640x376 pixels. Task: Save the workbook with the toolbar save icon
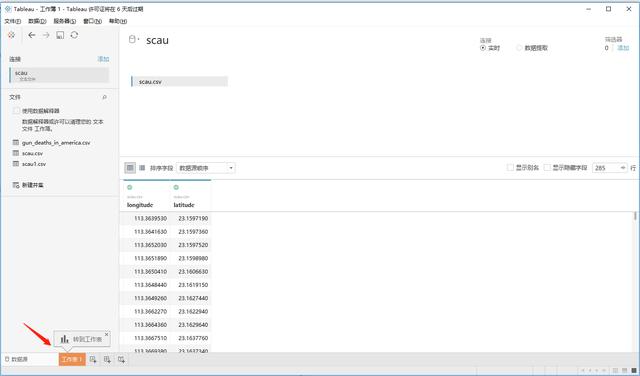coord(60,35)
